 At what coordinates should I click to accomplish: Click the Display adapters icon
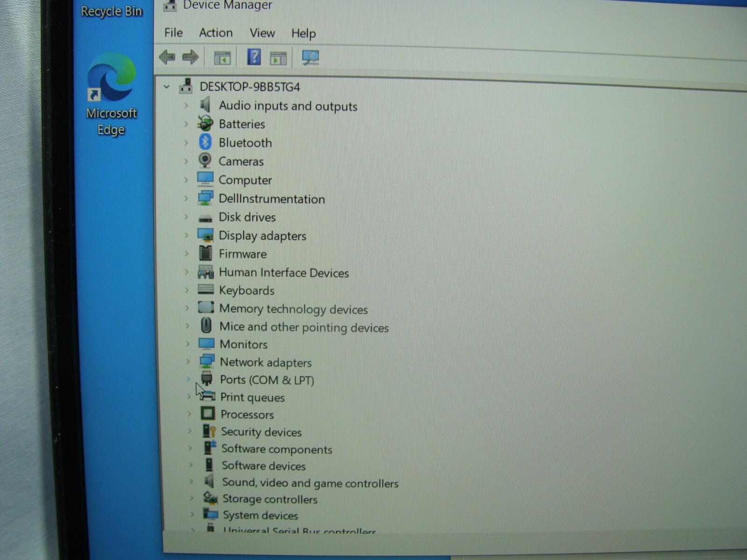tap(205, 235)
